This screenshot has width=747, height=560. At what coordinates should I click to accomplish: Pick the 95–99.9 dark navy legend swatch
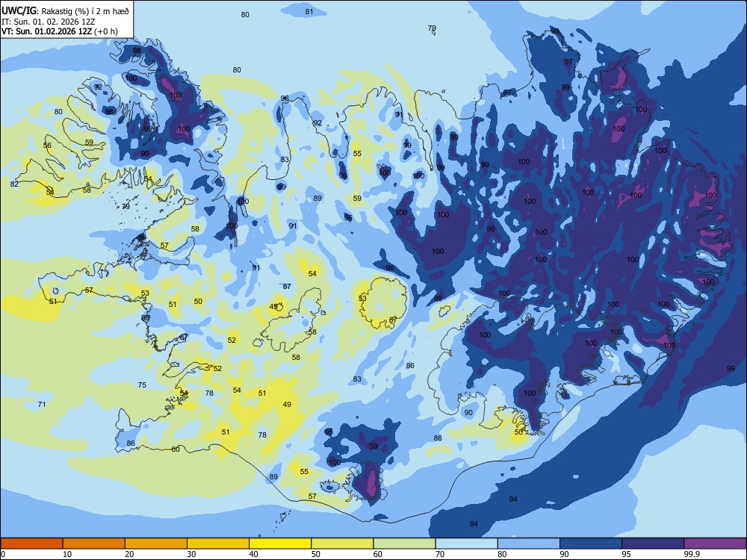[653, 544]
